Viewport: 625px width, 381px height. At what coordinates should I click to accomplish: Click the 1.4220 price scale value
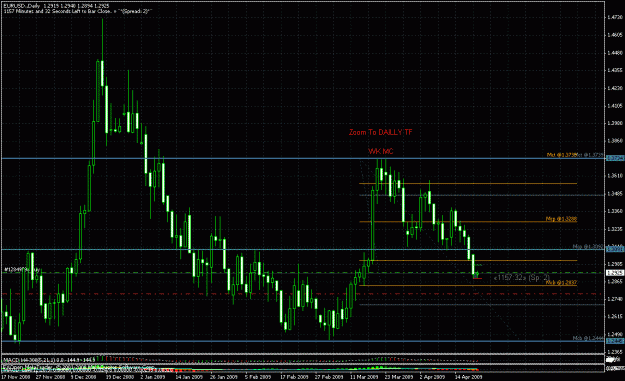615,88
